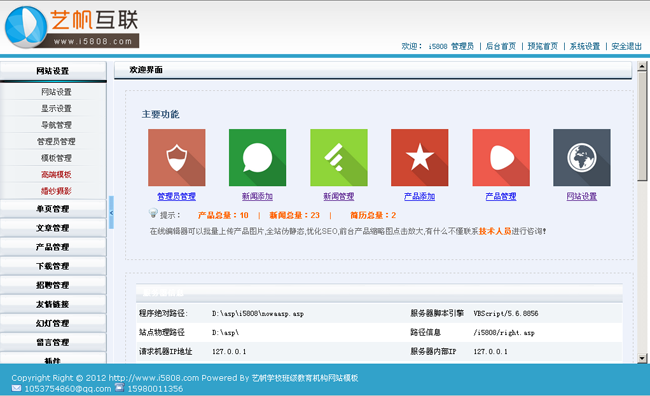Expand the 下载管理 menu section
Viewport: 650px width, 396px height.
[53, 266]
